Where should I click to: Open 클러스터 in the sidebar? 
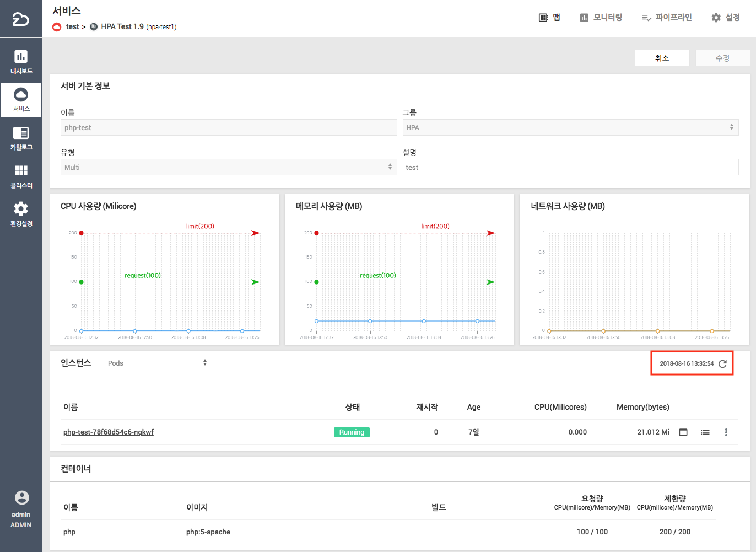pos(21,176)
